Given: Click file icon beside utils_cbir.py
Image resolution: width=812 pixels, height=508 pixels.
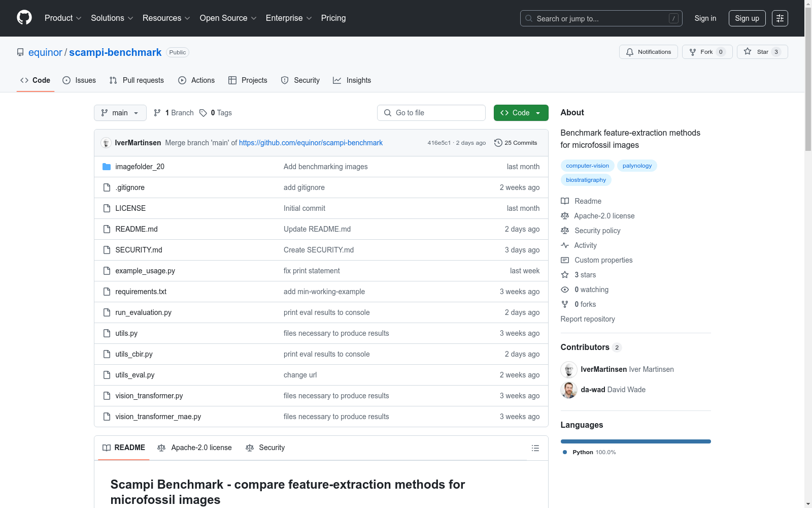Looking at the screenshot, I should 107,354.
